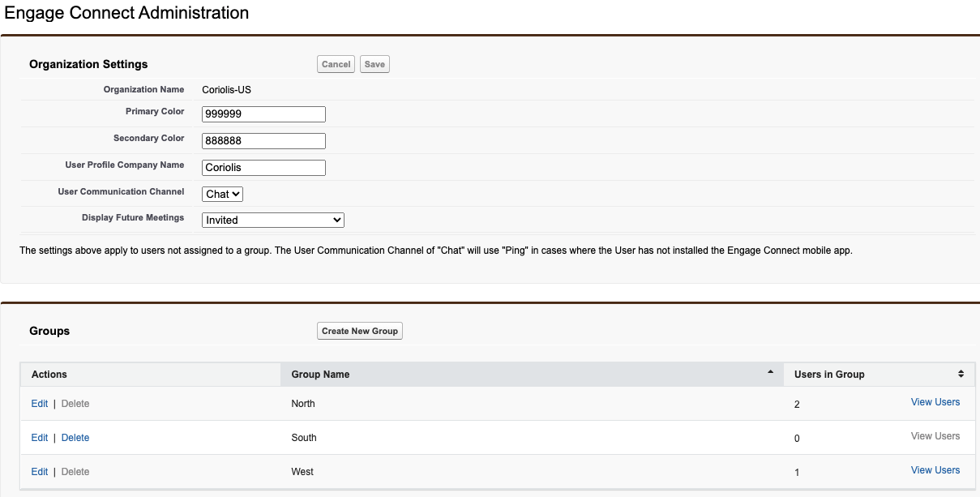The height and width of the screenshot is (497, 980).
Task: Click the Secondary Color input field
Action: (x=263, y=141)
